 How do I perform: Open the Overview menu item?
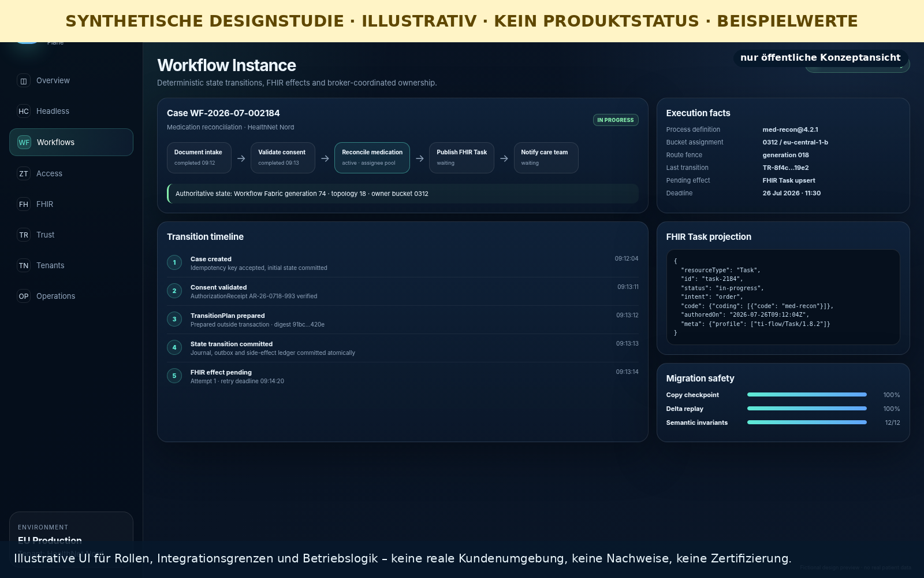71,81
